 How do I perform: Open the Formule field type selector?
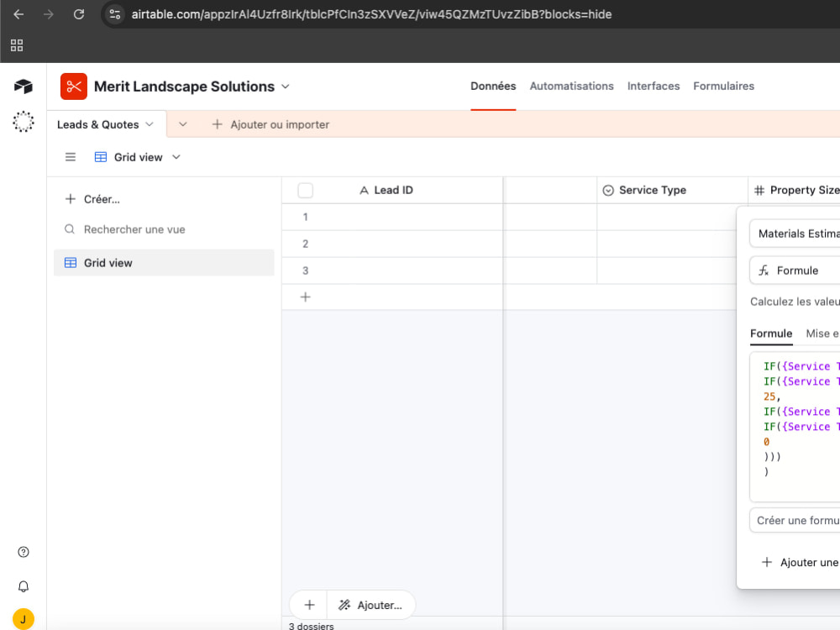point(795,270)
